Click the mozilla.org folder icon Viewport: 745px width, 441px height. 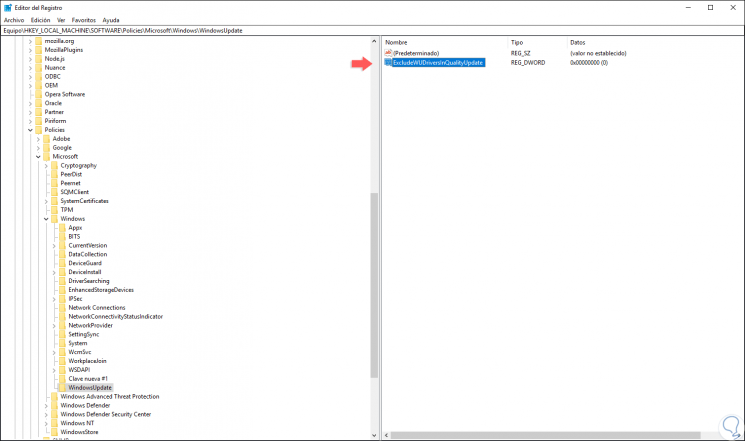click(39, 41)
